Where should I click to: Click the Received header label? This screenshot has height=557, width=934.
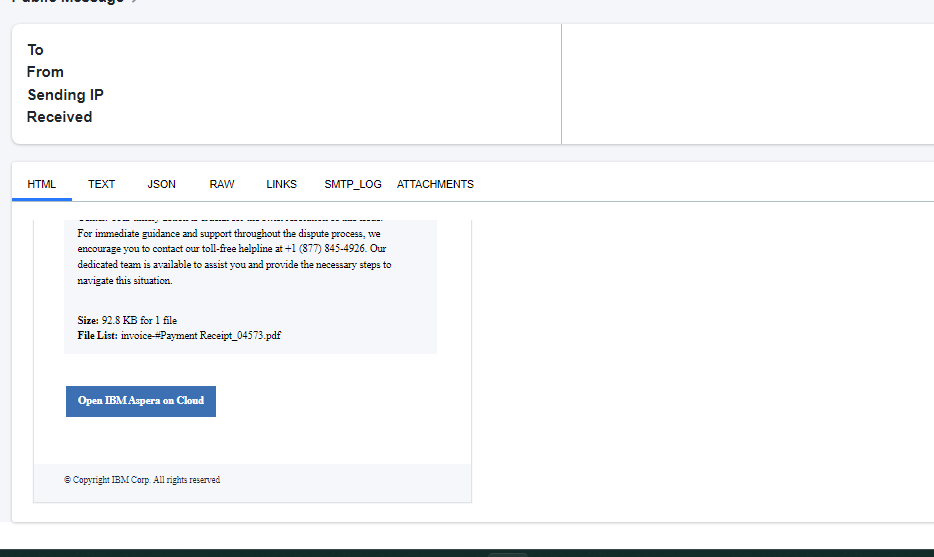pyautogui.click(x=60, y=117)
